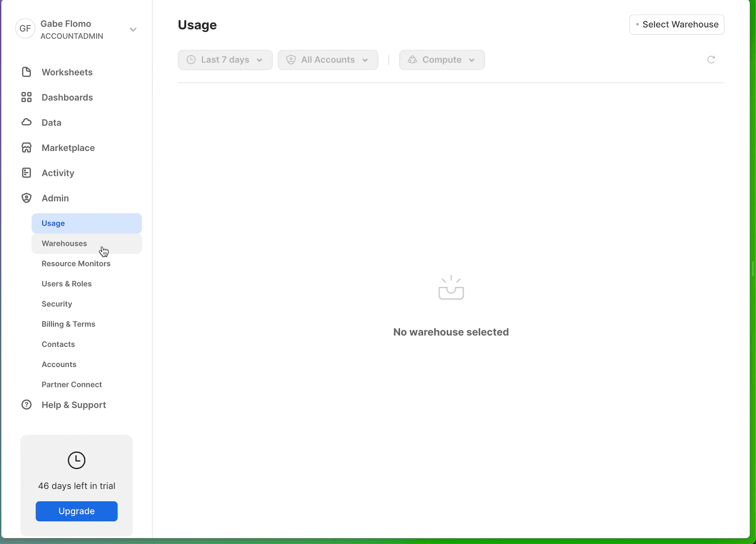Select Users & Roles in the Admin menu
This screenshot has height=544, width=756.
tap(67, 284)
